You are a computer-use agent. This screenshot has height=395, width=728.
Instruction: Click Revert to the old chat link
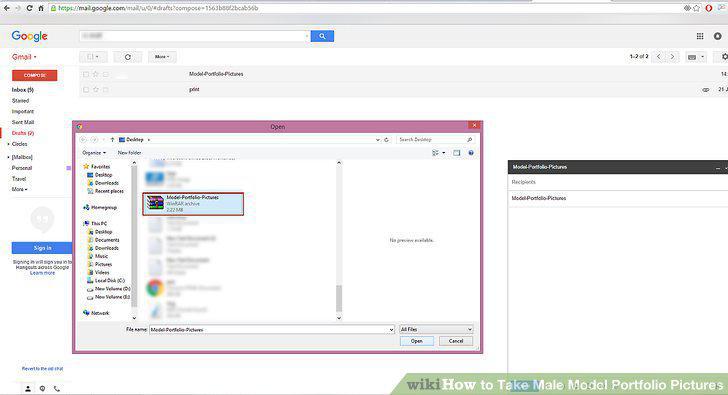pos(42,369)
